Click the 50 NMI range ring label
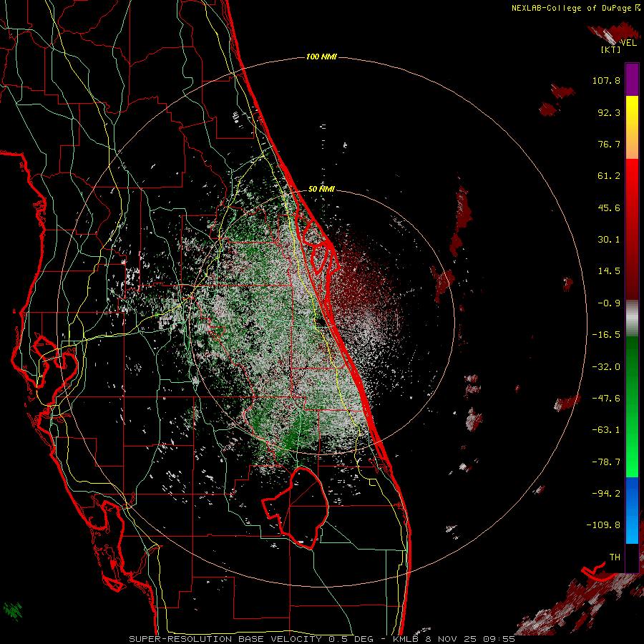Viewport: 644px width, 644px height. point(321,189)
